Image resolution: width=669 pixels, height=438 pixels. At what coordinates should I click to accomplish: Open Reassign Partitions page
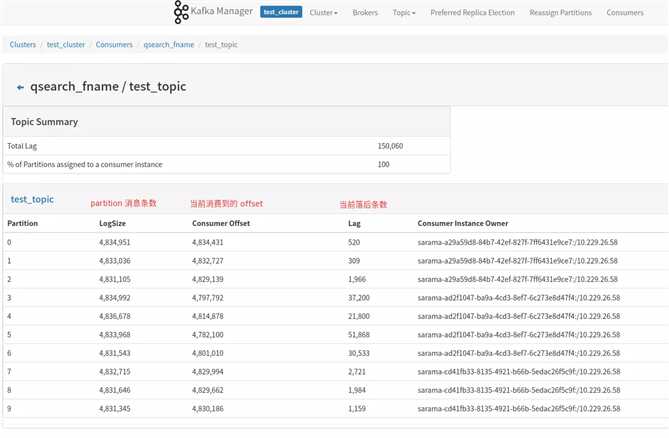(x=561, y=13)
